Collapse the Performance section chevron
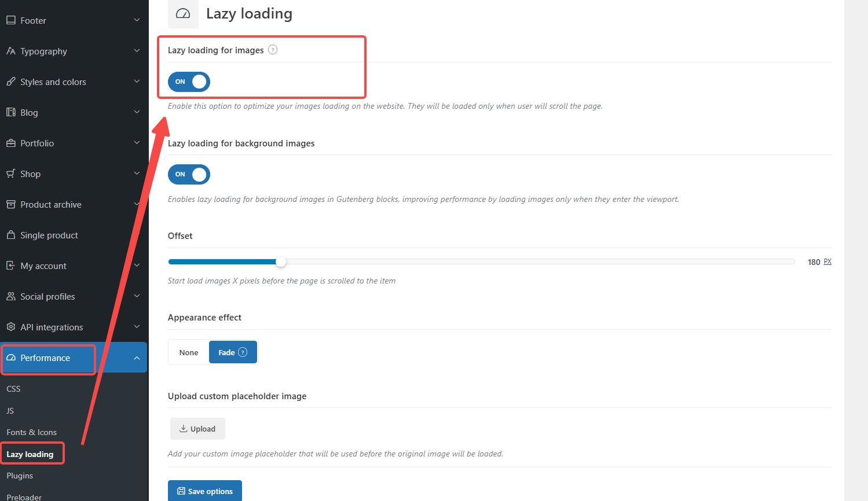This screenshot has width=868, height=501. point(137,358)
